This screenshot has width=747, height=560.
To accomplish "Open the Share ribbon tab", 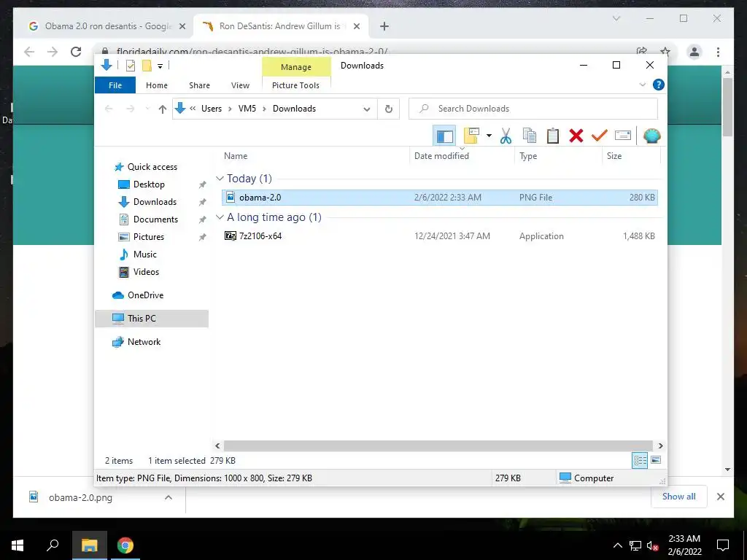I will pos(199,85).
